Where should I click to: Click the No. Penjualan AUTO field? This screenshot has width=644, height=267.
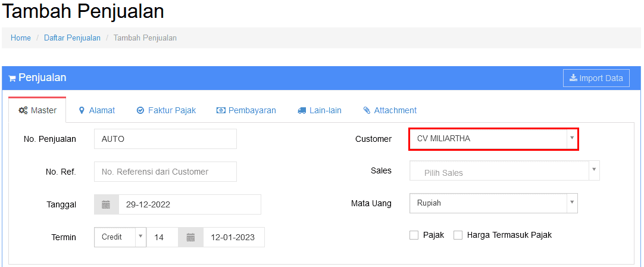[165, 139]
